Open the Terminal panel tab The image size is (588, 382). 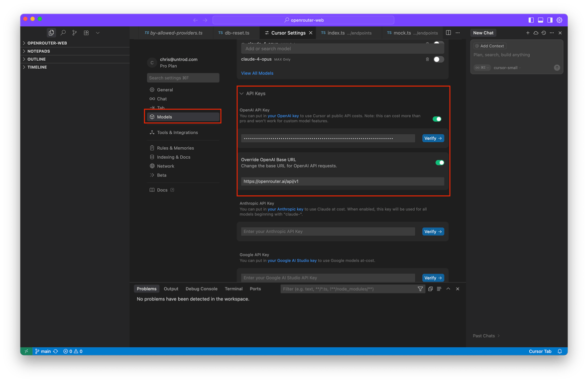pos(234,289)
